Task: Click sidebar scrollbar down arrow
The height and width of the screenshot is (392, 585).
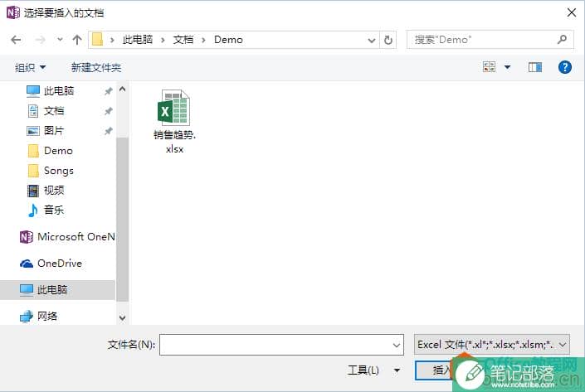Action: (x=122, y=317)
